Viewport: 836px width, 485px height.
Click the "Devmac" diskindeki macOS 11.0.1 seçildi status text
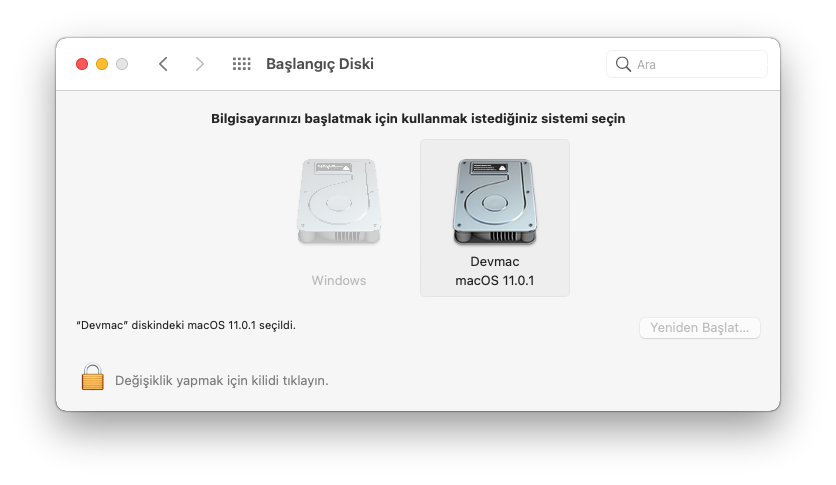coord(186,325)
